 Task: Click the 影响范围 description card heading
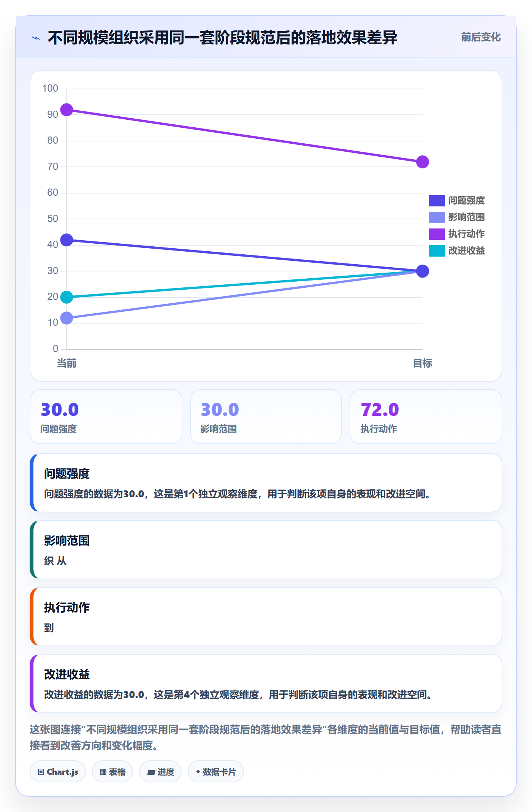67,541
